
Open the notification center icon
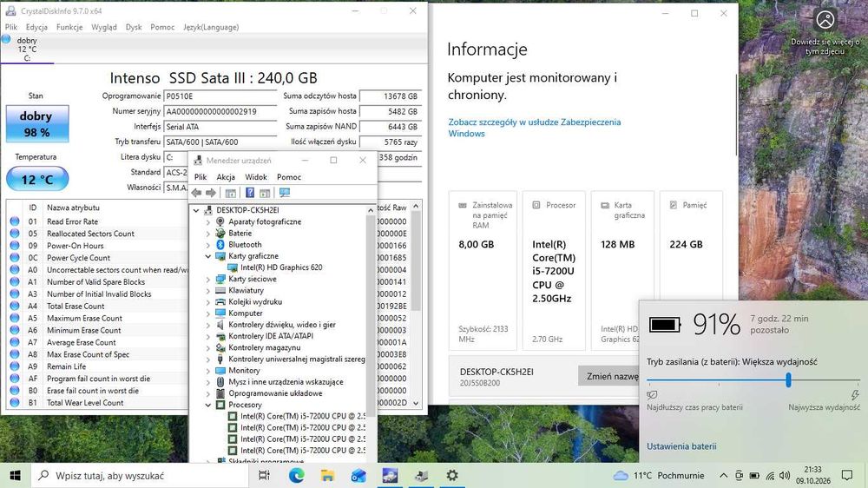pos(847,475)
